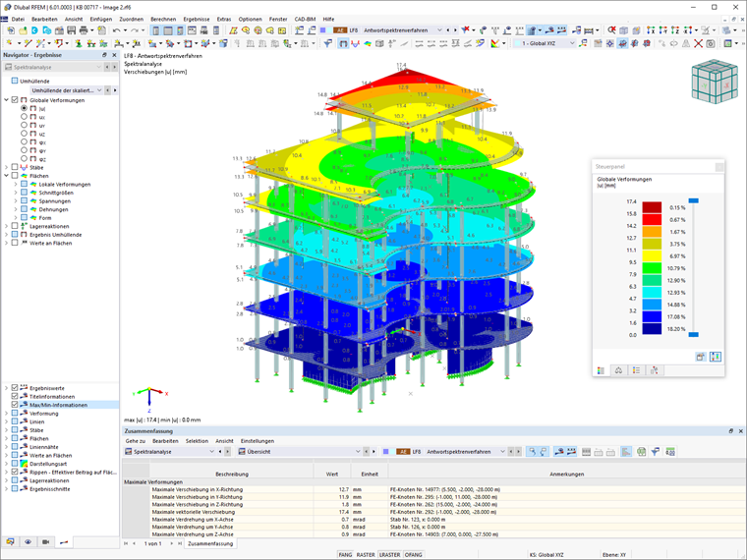Click the yellow 11.1 color swatch in the legend
The width and height of the screenshot is (747, 560).
click(x=652, y=256)
